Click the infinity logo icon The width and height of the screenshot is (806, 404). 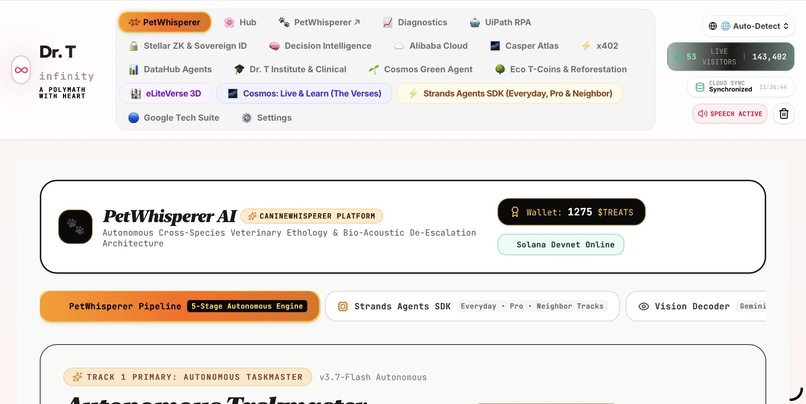click(22, 69)
